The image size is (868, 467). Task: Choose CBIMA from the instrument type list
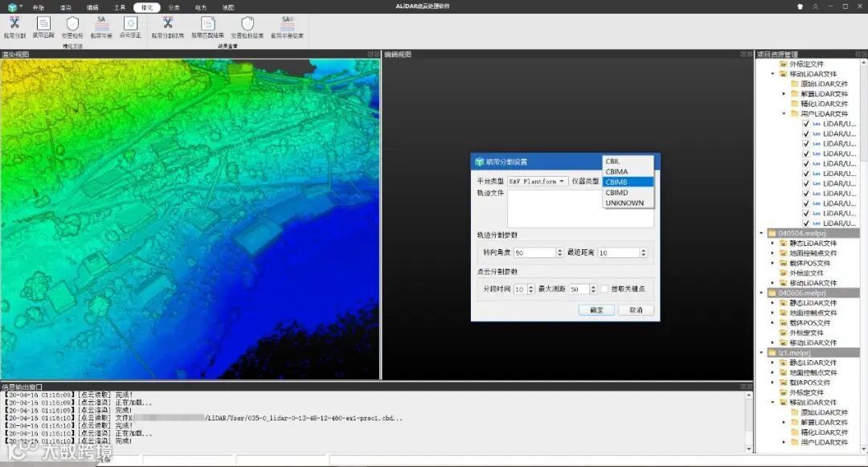point(628,171)
